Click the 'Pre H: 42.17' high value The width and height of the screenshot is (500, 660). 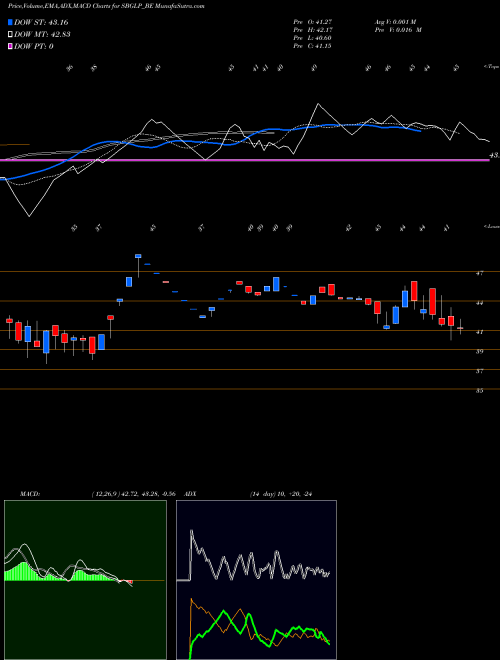pos(313,30)
